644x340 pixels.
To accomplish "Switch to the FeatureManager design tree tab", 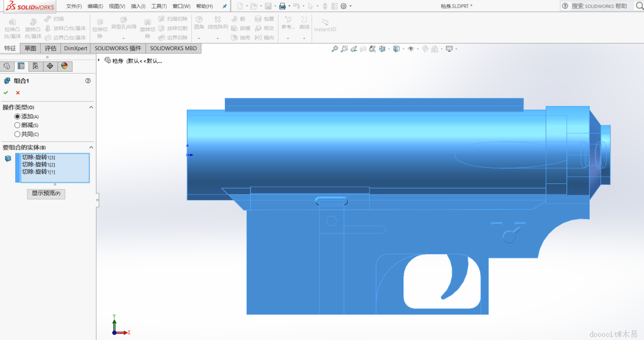I will (x=7, y=66).
